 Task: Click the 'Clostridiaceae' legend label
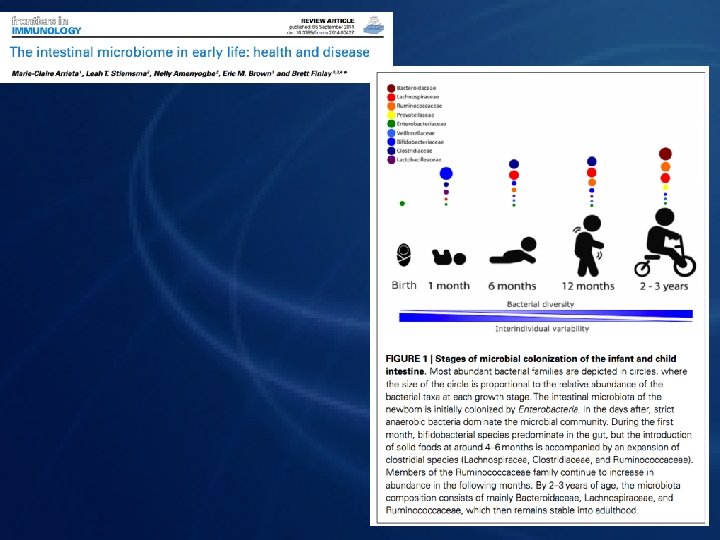(x=415, y=151)
